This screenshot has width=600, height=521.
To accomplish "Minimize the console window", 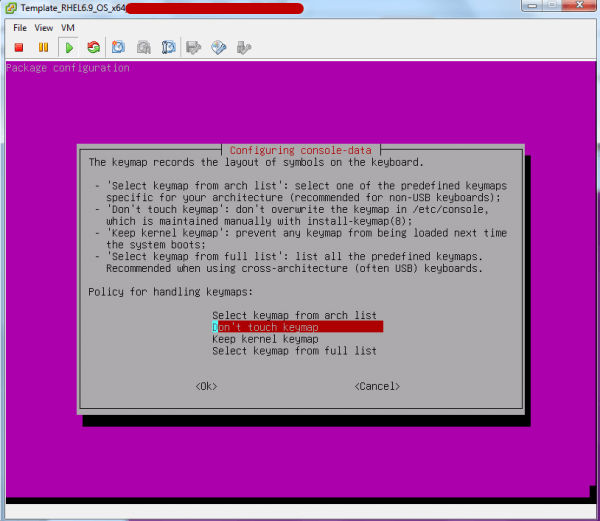I will click(532, 5).
